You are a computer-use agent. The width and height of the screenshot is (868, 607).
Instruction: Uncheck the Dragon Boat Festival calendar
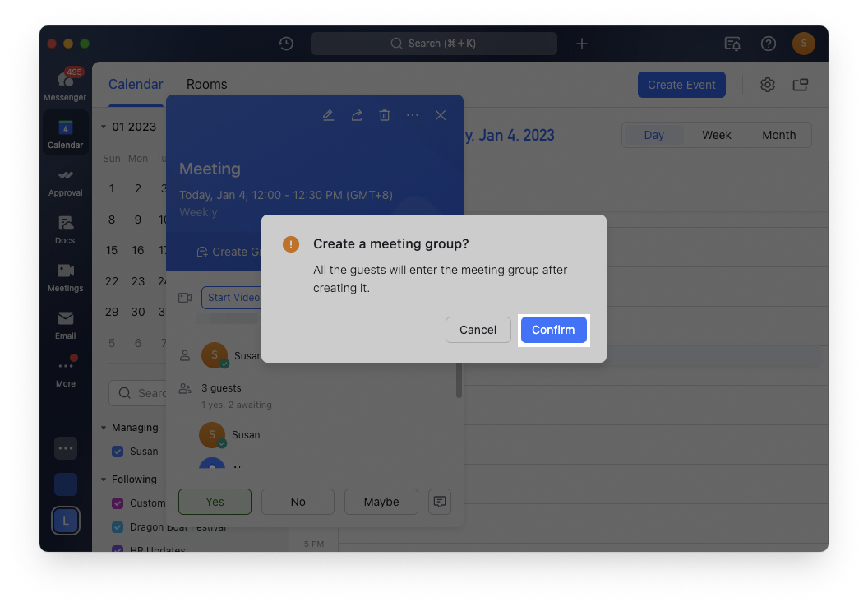(x=118, y=527)
